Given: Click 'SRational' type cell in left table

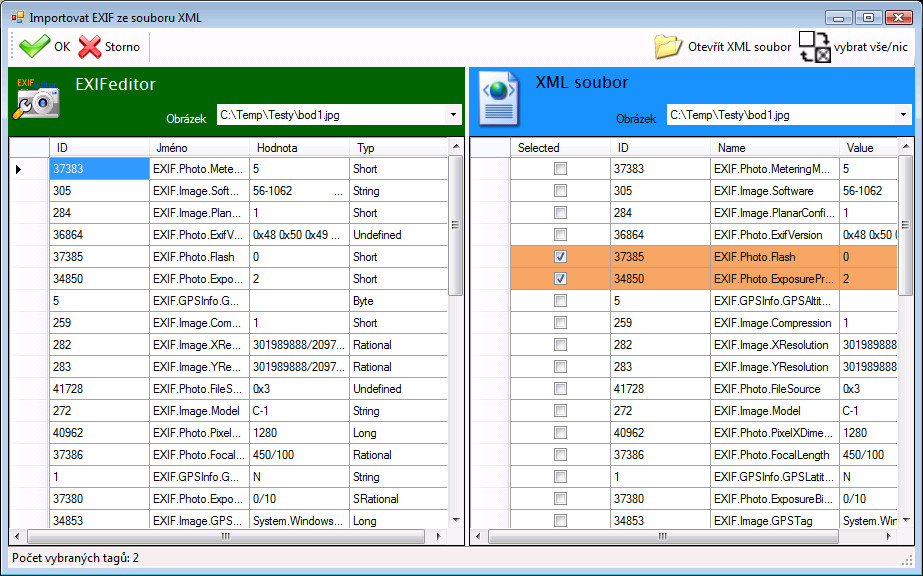Looking at the screenshot, I should (399, 499).
